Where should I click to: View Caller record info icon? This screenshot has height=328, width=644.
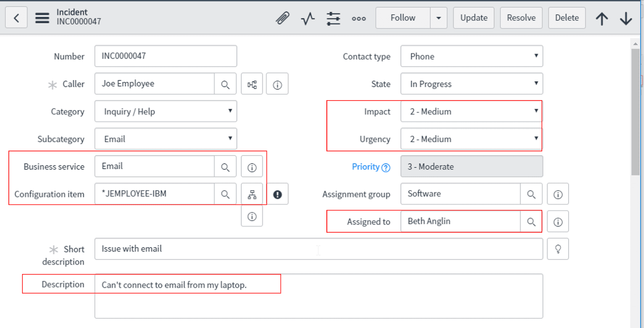[x=277, y=84]
